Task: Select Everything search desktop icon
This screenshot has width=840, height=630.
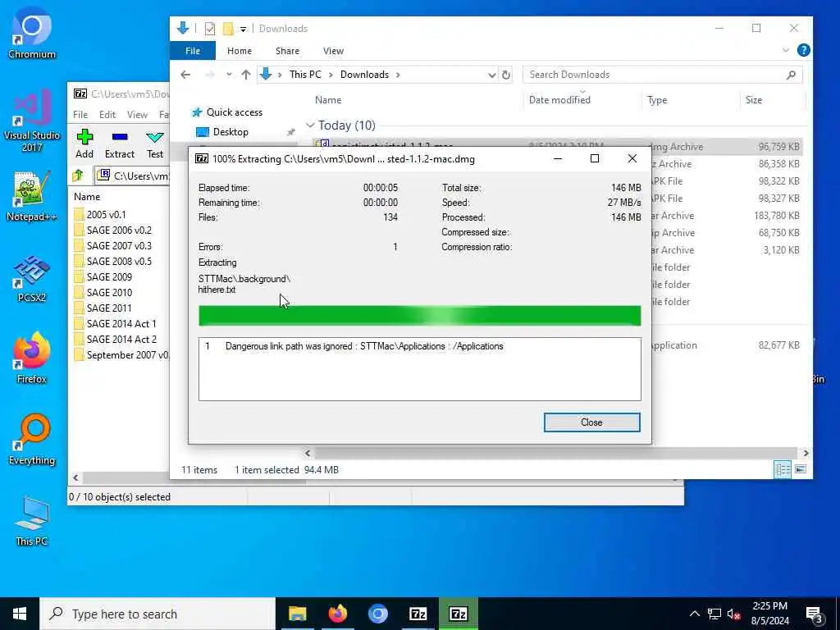Action: coord(32,441)
